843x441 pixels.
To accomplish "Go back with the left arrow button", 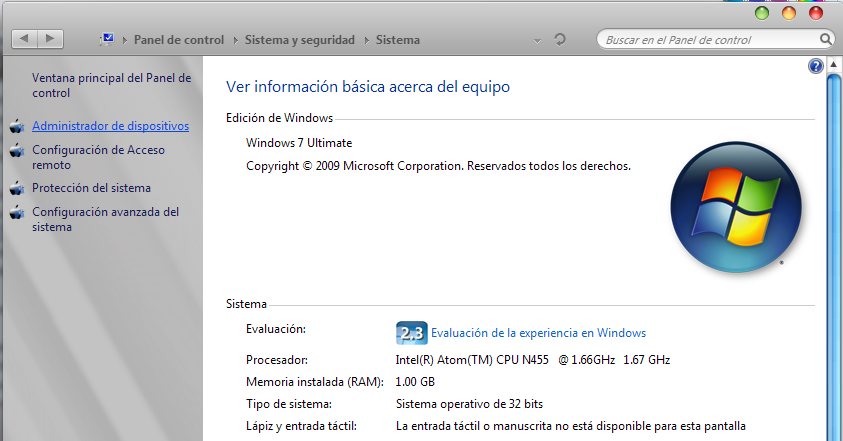I will (x=24, y=39).
